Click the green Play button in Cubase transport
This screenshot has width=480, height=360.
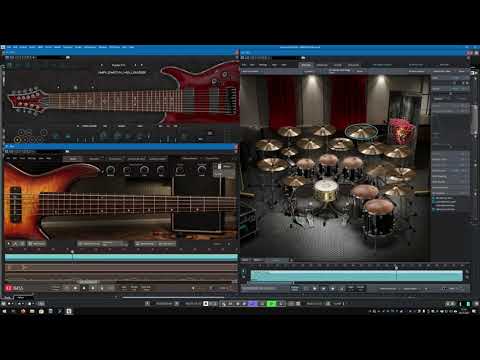pos(272,303)
